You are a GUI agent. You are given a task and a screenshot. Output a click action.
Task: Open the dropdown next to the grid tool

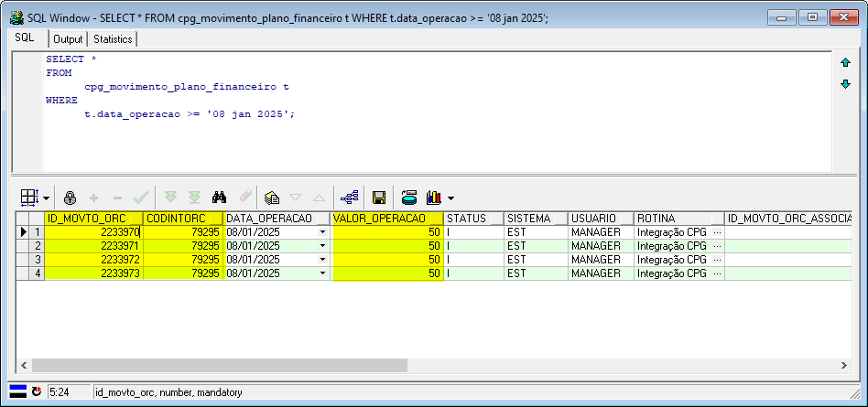pos(46,198)
